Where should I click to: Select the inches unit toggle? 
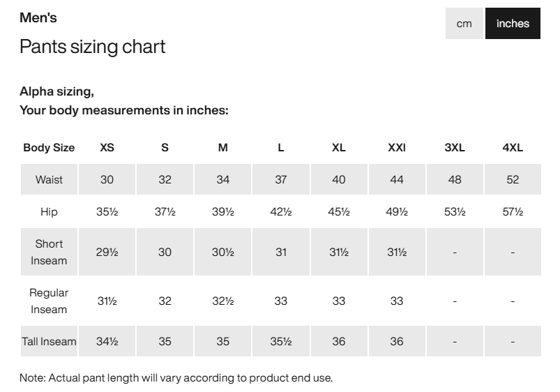coord(513,24)
